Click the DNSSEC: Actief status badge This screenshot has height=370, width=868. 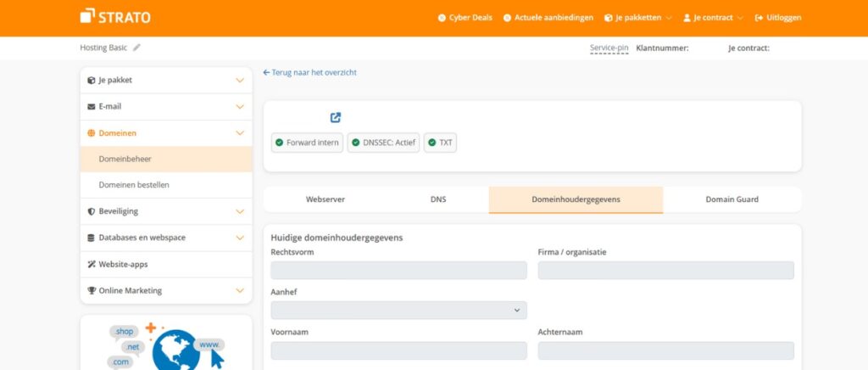(382, 143)
